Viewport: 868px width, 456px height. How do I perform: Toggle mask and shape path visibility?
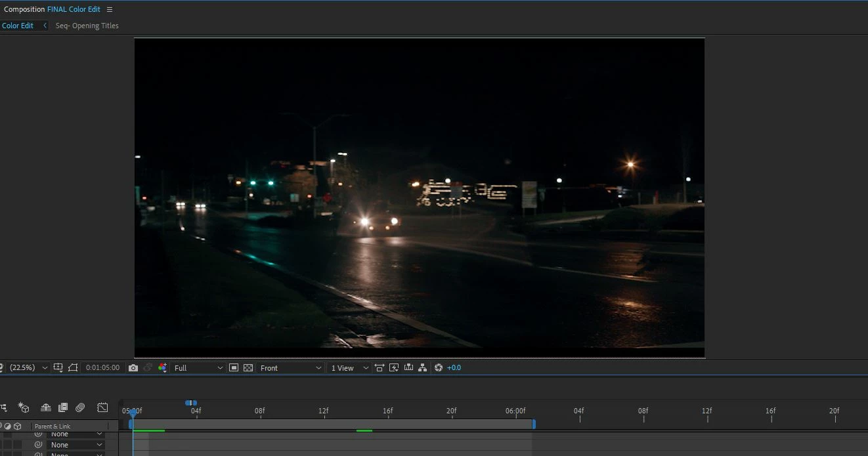(x=73, y=368)
